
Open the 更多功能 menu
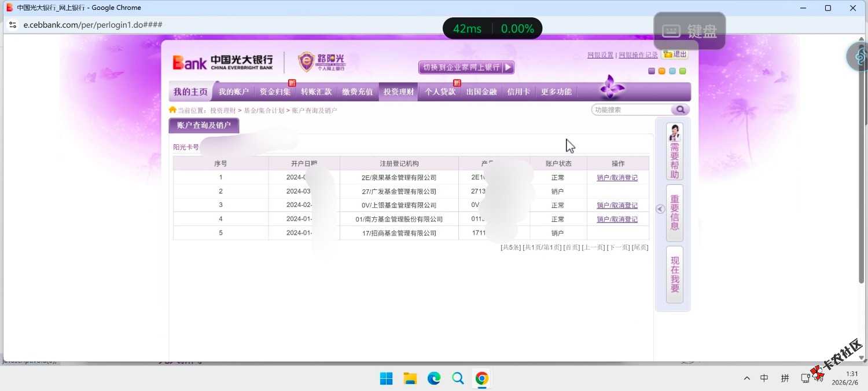tap(556, 92)
